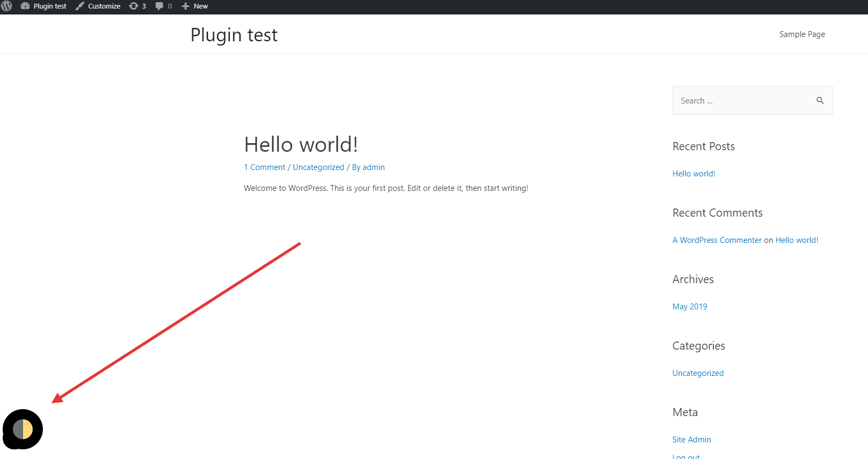Open the Sample Page menu item
868x459 pixels.
tap(802, 34)
